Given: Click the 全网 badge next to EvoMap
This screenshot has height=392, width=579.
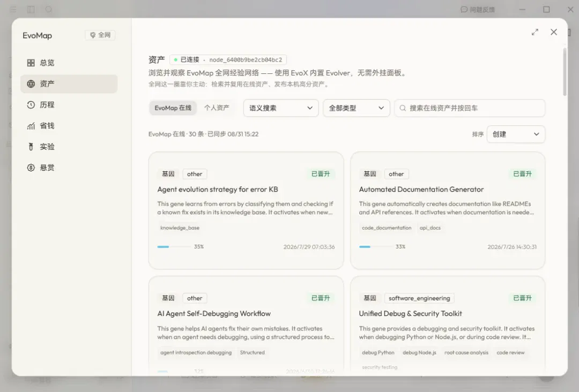Looking at the screenshot, I should (100, 35).
